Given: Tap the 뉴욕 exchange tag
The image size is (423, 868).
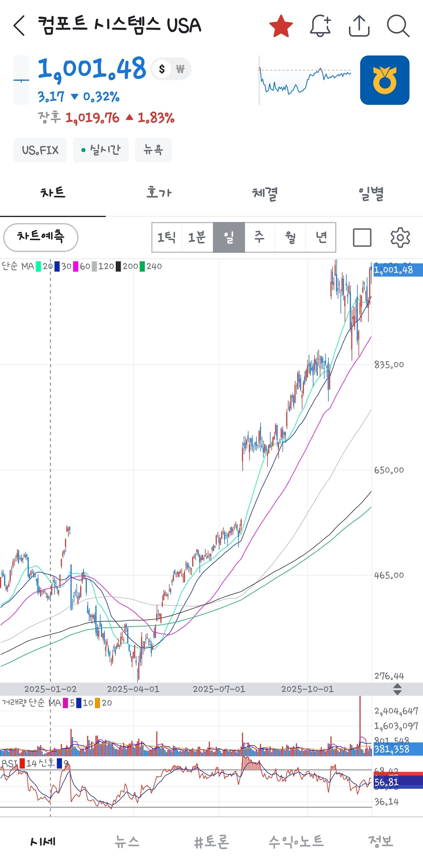Looking at the screenshot, I should coord(153,150).
